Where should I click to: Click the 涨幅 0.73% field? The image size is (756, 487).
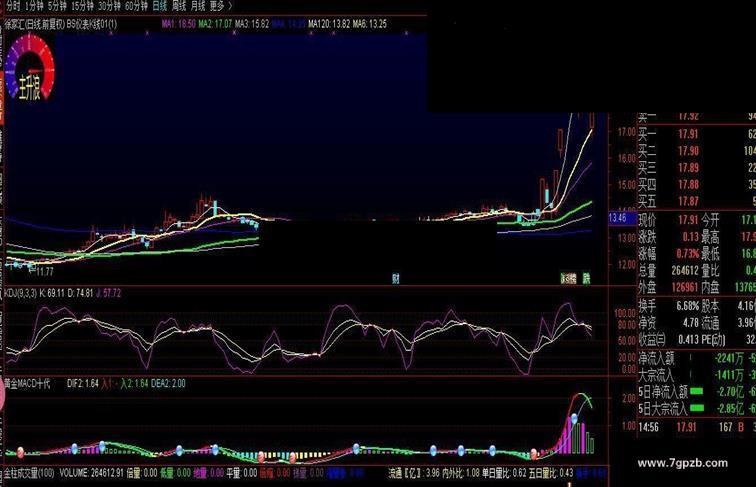tap(668, 253)
